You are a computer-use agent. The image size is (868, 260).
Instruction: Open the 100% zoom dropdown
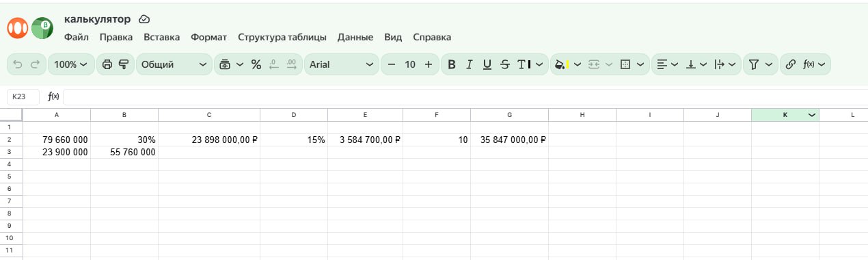coord(71,64)
